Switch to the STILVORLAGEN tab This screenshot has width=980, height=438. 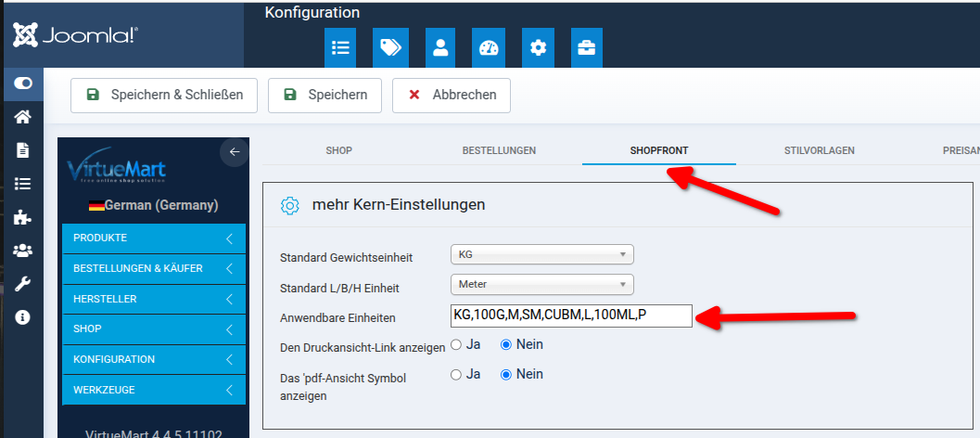(x=819, y=150)
